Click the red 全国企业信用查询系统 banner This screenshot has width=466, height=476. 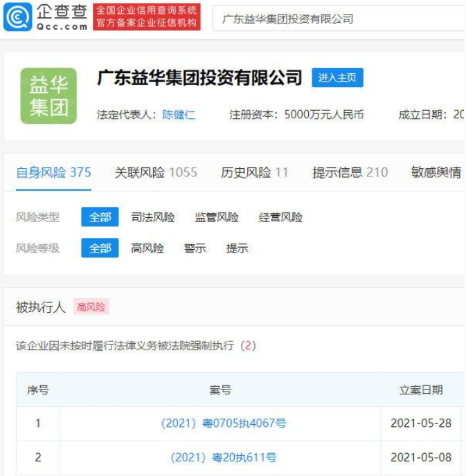[147, 17]
